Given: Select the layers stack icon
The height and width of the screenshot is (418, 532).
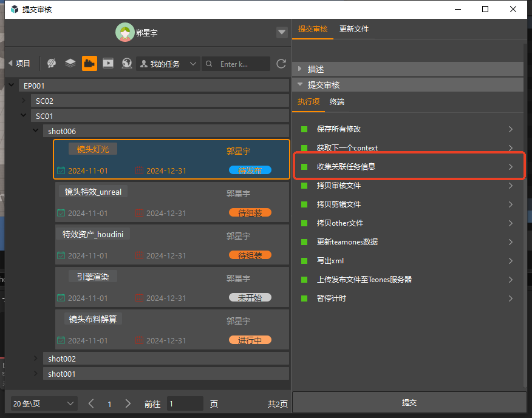Looking at the screenshot, I should (70, 63).
